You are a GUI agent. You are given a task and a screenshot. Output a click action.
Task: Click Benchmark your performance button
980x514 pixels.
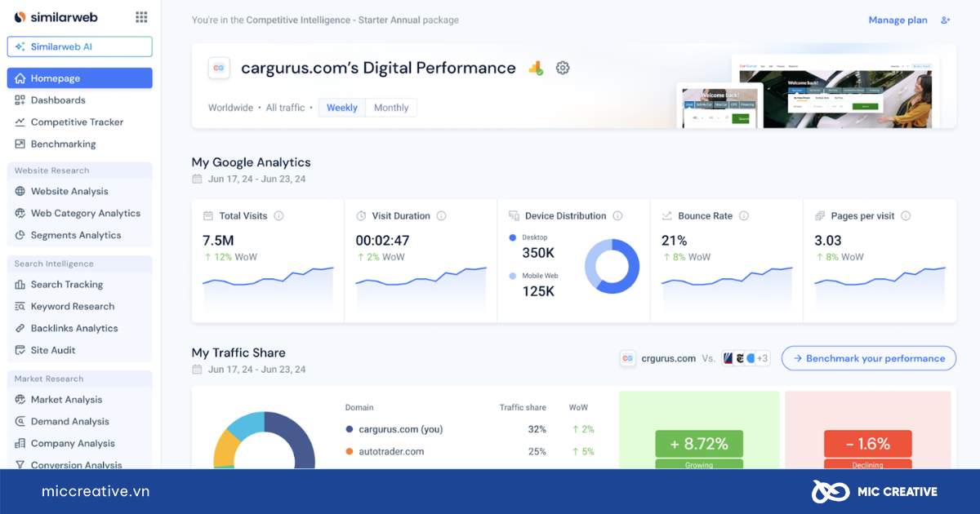point(869,358)
